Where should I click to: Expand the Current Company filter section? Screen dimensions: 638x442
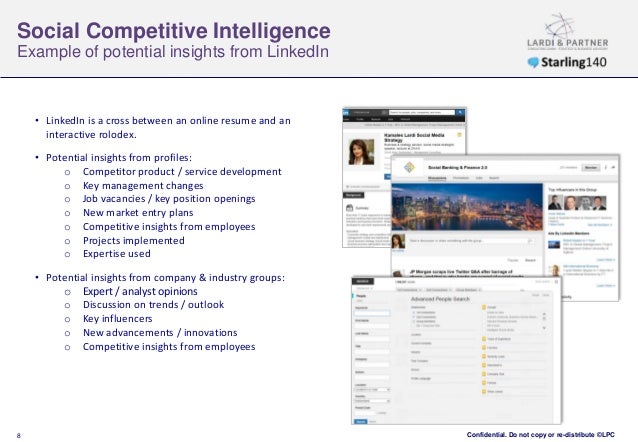click(421, 343)
